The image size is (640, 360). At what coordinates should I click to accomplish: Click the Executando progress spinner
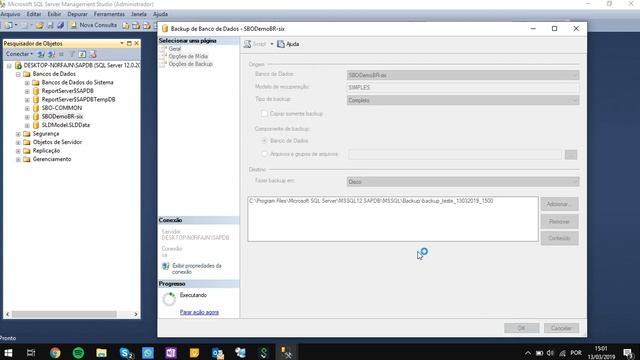pos(169,299)
